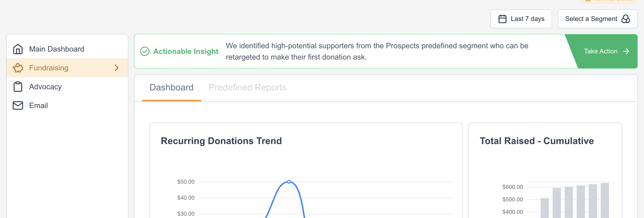Open the Last 7 days date range selector
Viewport: 644px width, 218px height.
point(521,19)
